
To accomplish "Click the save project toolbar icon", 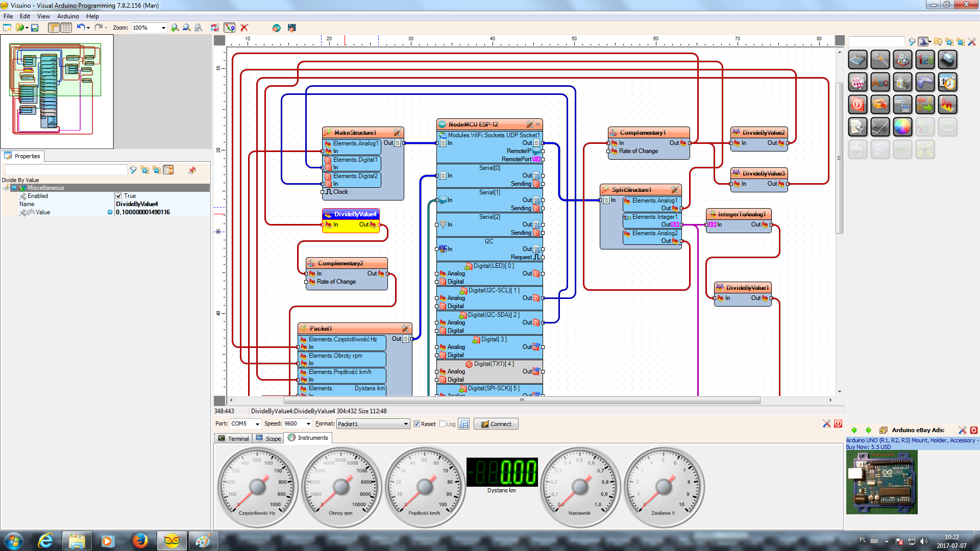I will point(35,28).
